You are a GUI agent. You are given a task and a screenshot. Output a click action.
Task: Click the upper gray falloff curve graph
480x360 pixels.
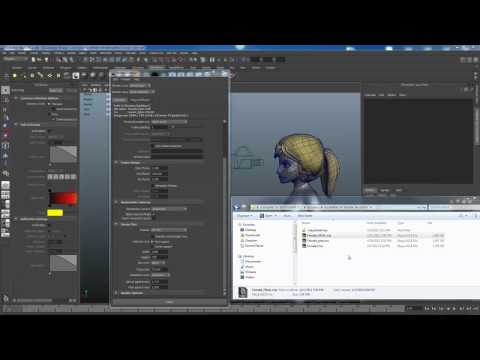pos(63,155)
